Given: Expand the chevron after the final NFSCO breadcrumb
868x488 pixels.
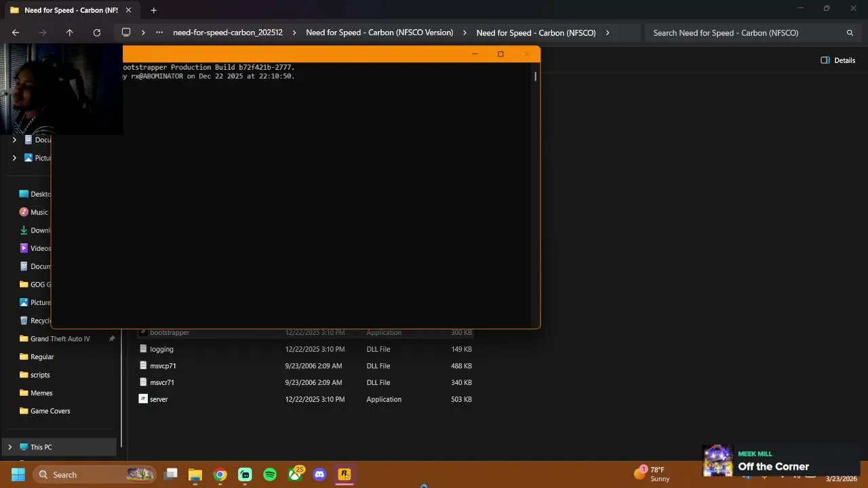Looking at the screenshot, I should 608,33.
